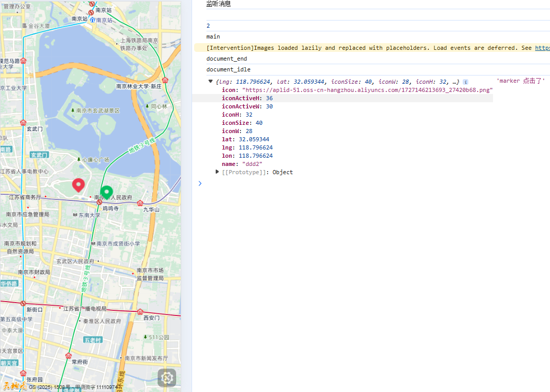Click the 南京市财政局 map label

pos(34,272)
